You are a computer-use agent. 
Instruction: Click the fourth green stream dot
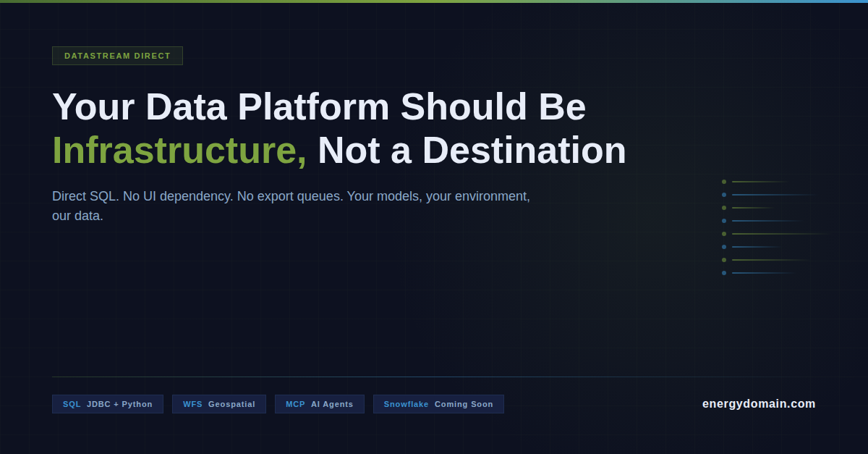click(724, 259)
